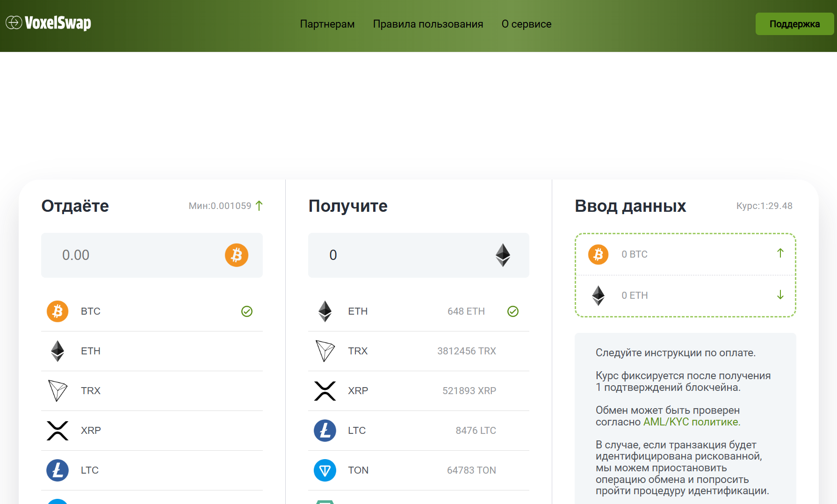The image size is (837, 504).
Task: Toggle the ETH selected checkmark in Получите
Action: 513,311
